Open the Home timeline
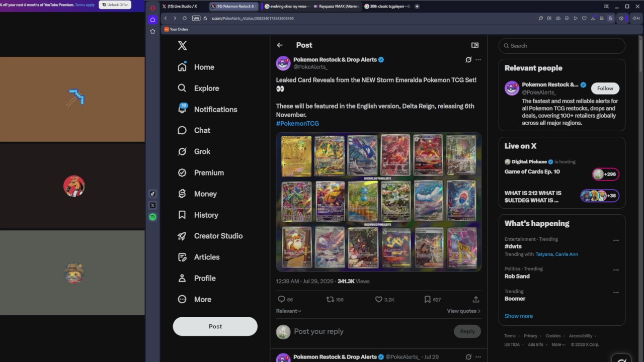The height and width of the screenshot is (362, 644). 196,67
